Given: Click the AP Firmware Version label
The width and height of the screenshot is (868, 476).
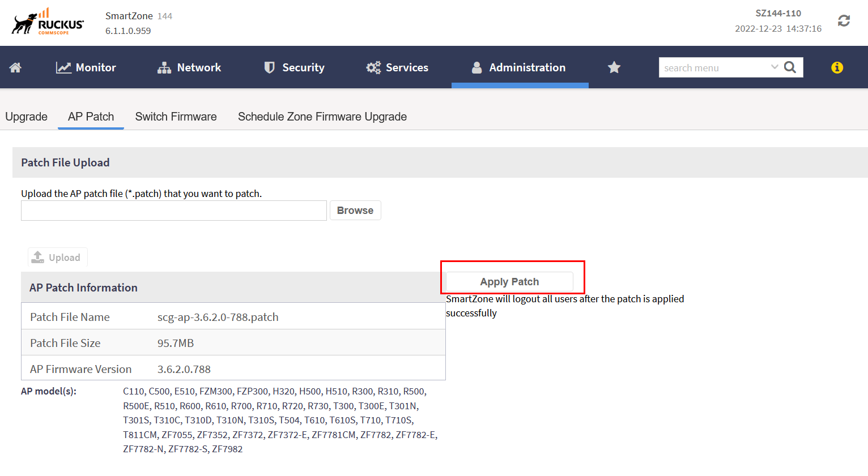Looking at the screenshot, I should [80, 369].
